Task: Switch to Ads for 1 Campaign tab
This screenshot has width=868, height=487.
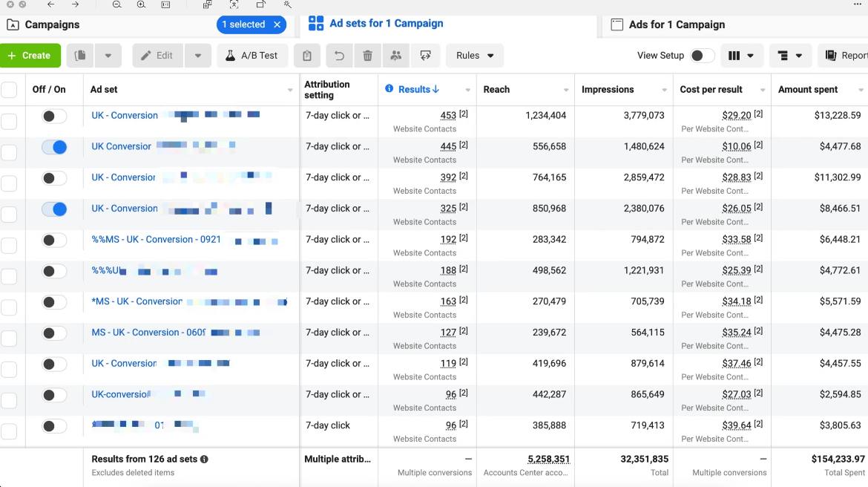Action: (x=677, y=24)
